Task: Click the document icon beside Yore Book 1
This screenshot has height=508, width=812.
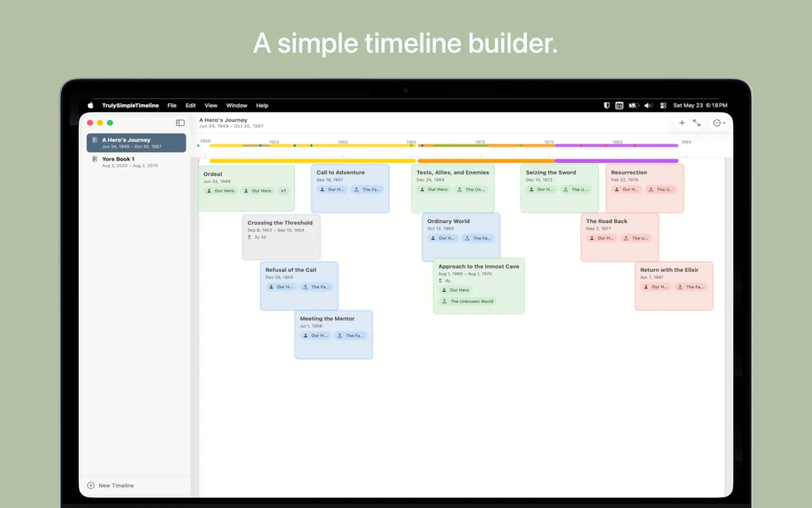Action: pos(95,159)
